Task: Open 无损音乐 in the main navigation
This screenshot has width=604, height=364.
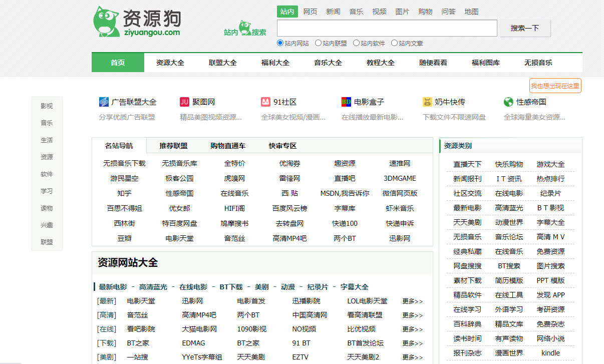Action: (x=538, y=63)
